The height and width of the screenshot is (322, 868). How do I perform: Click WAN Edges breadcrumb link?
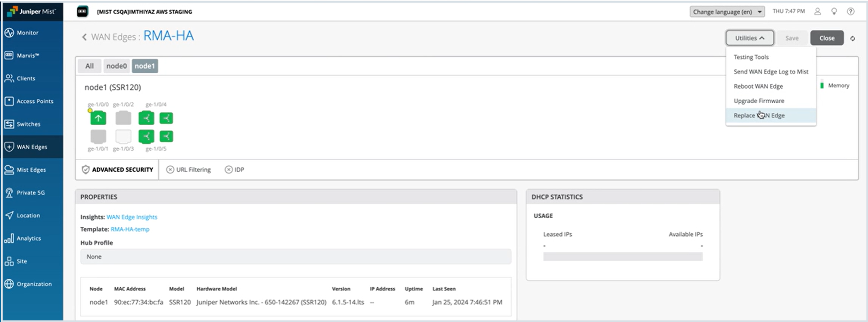pyautogui.click(x=113, y=37)
